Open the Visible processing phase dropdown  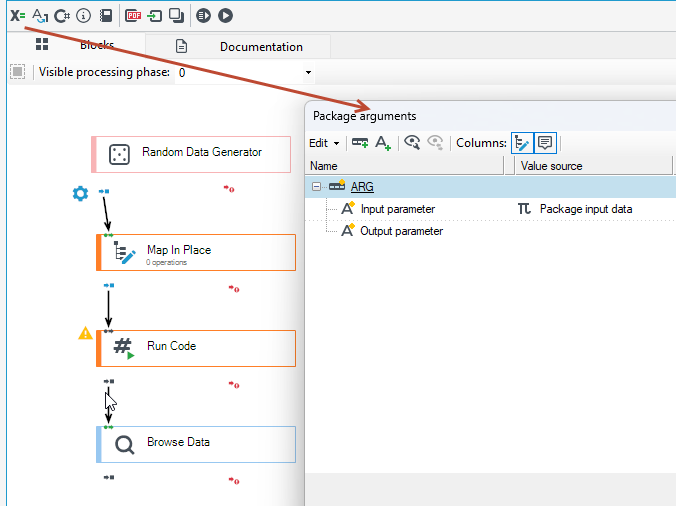(x=308, y=72)
